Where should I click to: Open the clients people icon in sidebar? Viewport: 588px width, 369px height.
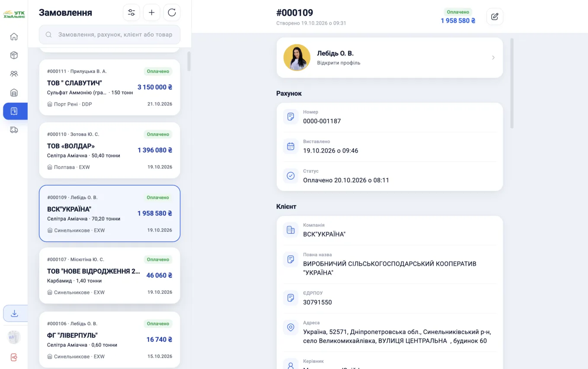click(x=14, y=74)
